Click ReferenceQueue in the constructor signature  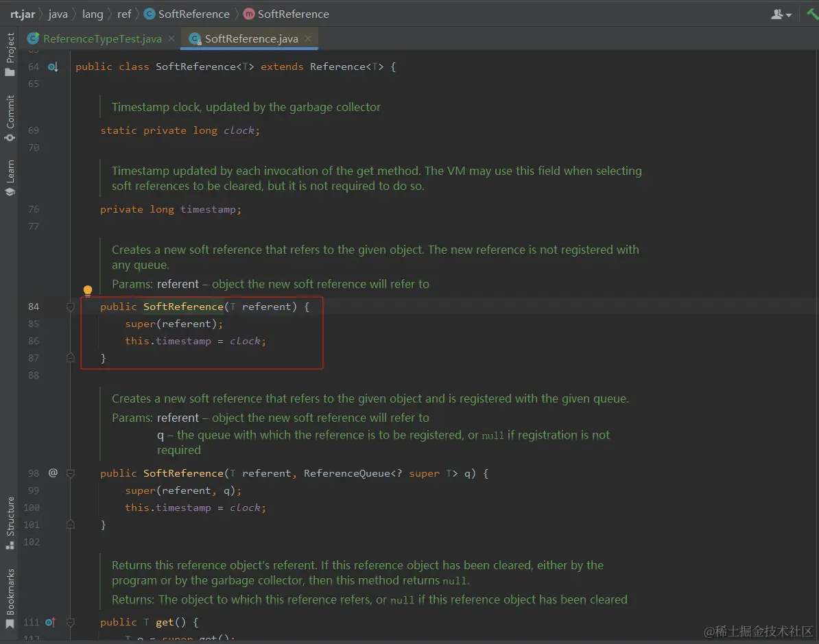pos(347,473)
